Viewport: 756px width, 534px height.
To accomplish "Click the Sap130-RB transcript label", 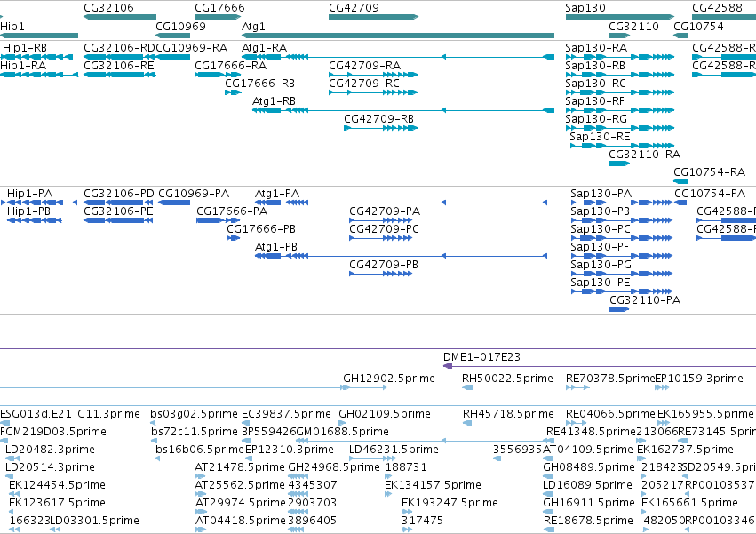I will [595, 66].
